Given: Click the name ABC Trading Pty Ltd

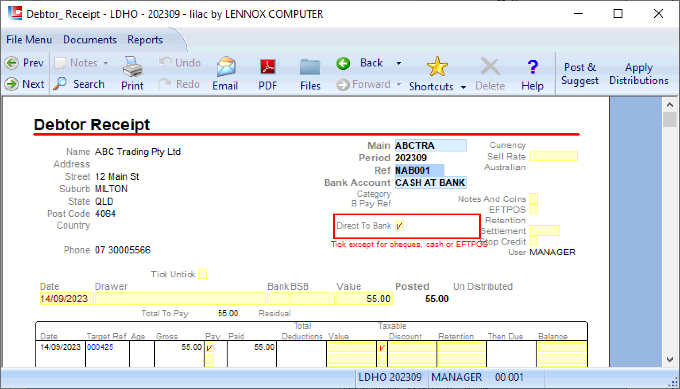Looking at the screenshot, I should (x=138, y=152).
